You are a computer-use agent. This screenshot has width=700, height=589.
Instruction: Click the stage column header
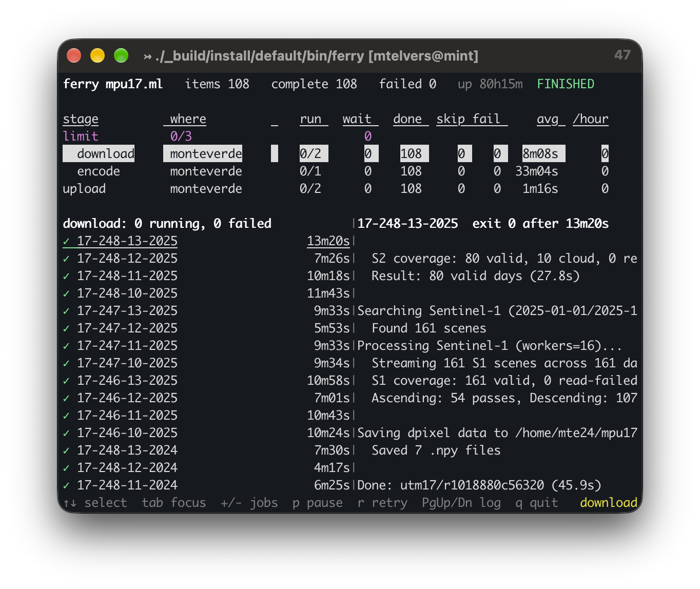pyautogui.click(x=81, y=119)
